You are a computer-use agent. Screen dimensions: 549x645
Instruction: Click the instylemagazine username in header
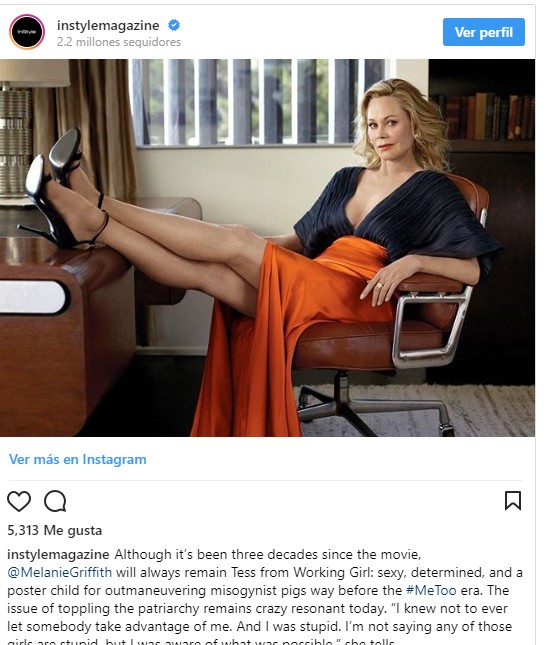click(x=108, y=25)
